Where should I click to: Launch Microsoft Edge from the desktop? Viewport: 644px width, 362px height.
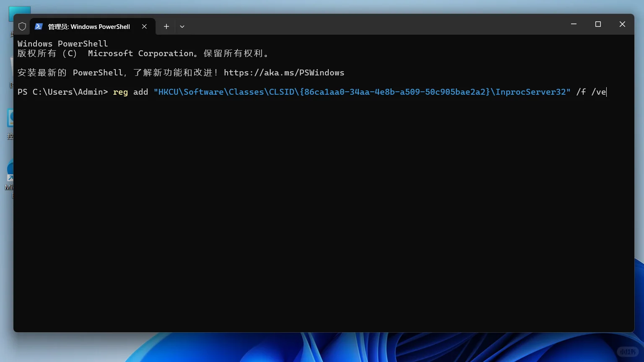[10, 170]
